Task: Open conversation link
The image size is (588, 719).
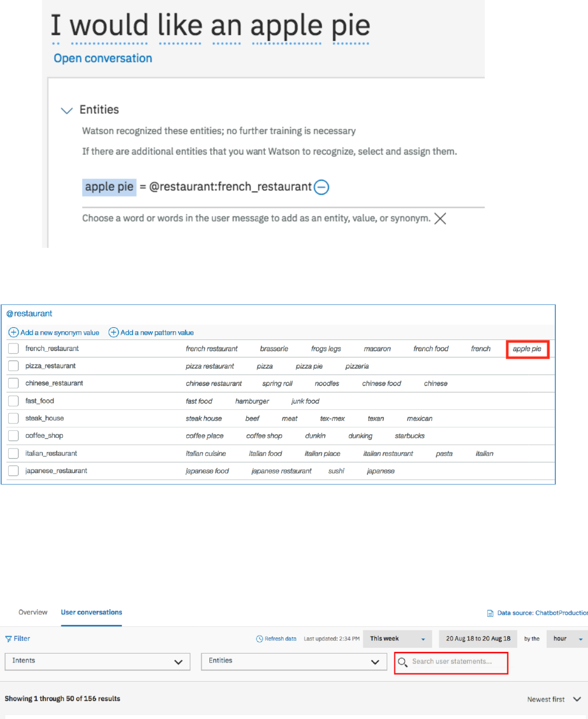Action: click(x=103, y=58)
